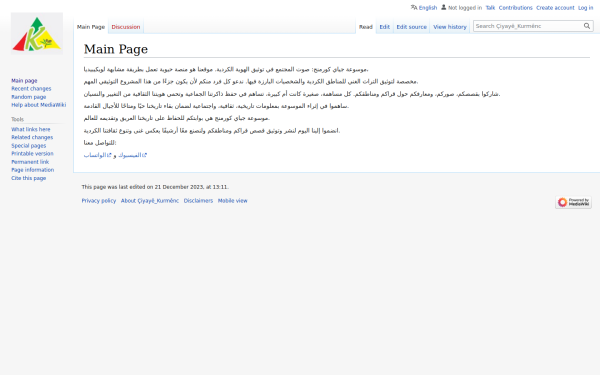Open the Edit tab

tap(384, 27)
